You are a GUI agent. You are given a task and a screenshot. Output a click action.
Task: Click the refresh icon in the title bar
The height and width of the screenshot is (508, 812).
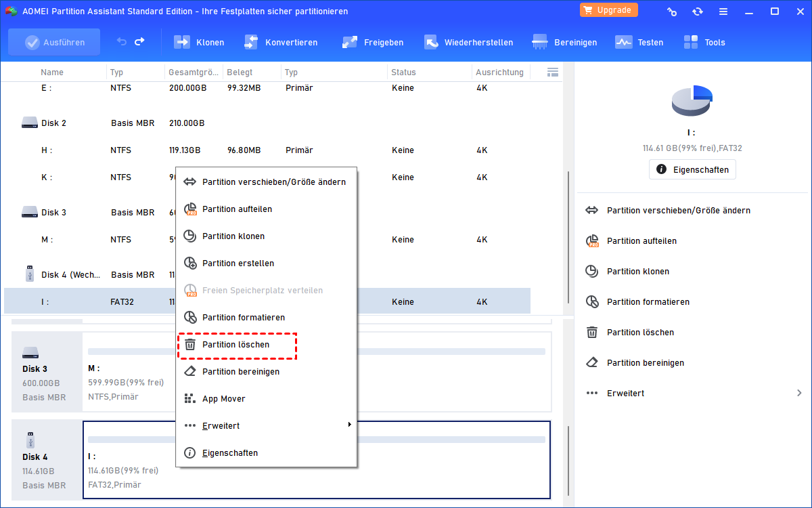point(698,11)
